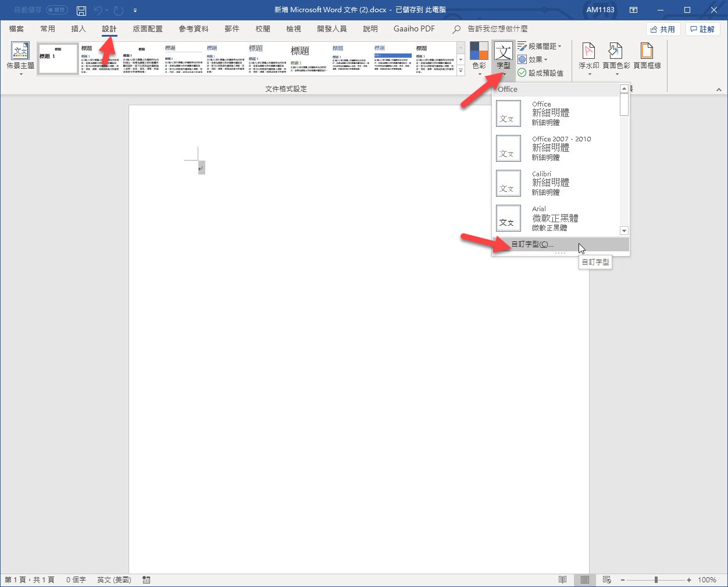The image size is (728, 587).
Task: Click the Undo arrow icon
Action: click(98, 10)
